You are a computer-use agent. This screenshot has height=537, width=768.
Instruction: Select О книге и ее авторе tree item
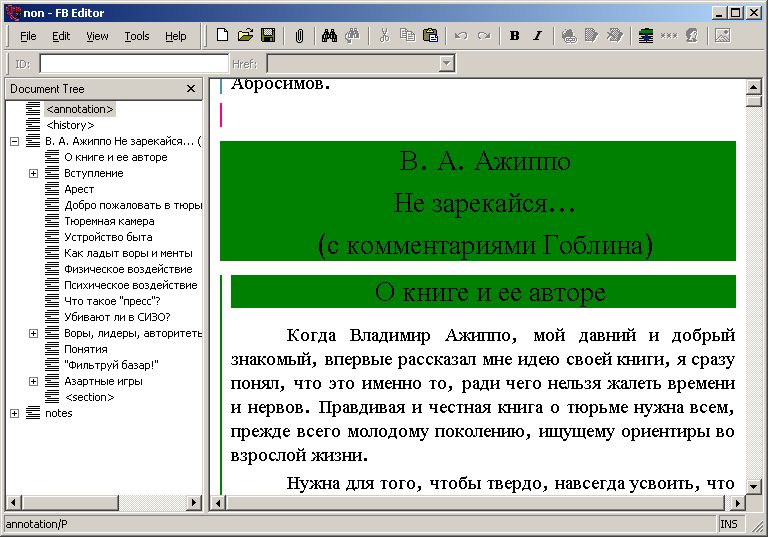click(116, 157)
